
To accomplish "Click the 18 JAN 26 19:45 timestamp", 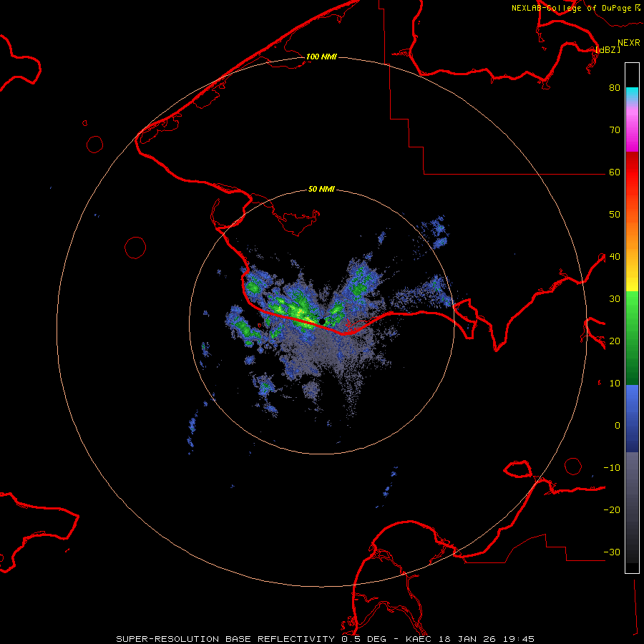I will click(x=487, y=639).
